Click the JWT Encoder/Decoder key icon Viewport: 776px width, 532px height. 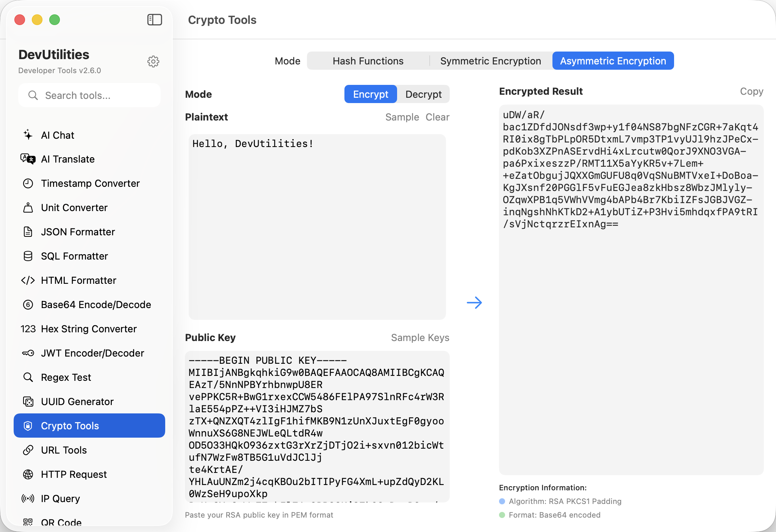28,353
